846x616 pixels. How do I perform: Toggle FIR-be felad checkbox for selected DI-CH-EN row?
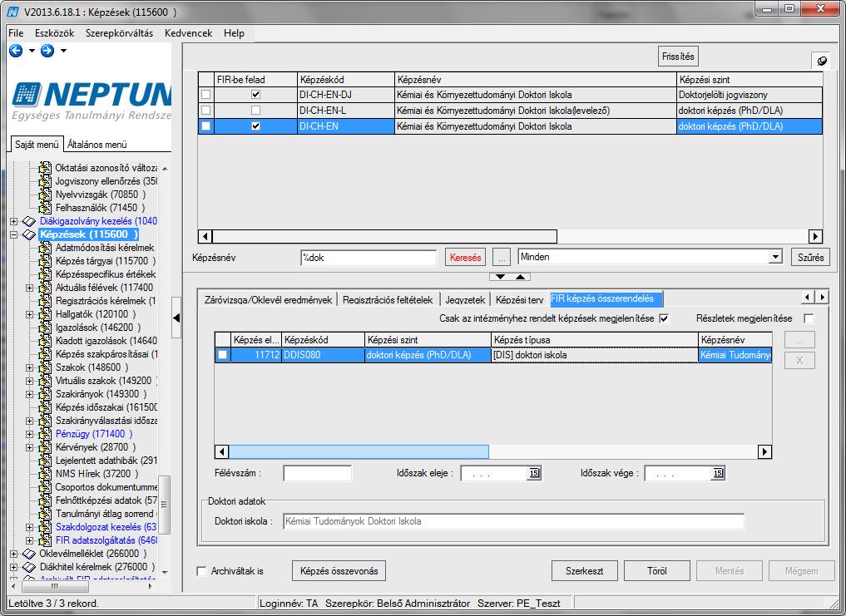click(255, 126)
